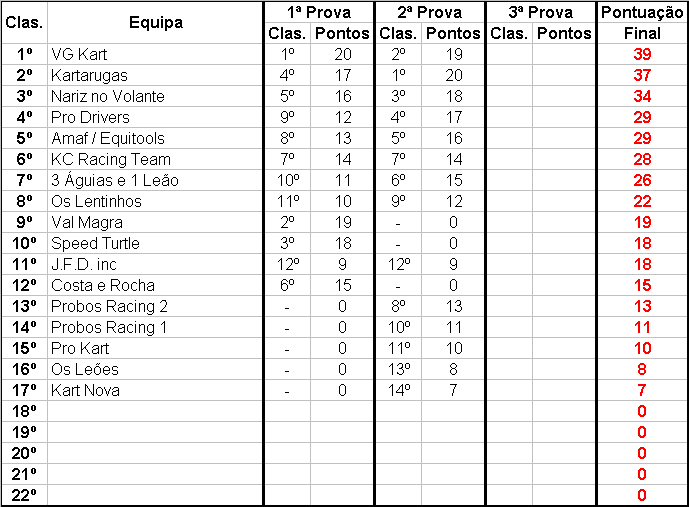Select the Nariz no Volante cell
The width and height of the screenshot is (689, 507).
155,96
